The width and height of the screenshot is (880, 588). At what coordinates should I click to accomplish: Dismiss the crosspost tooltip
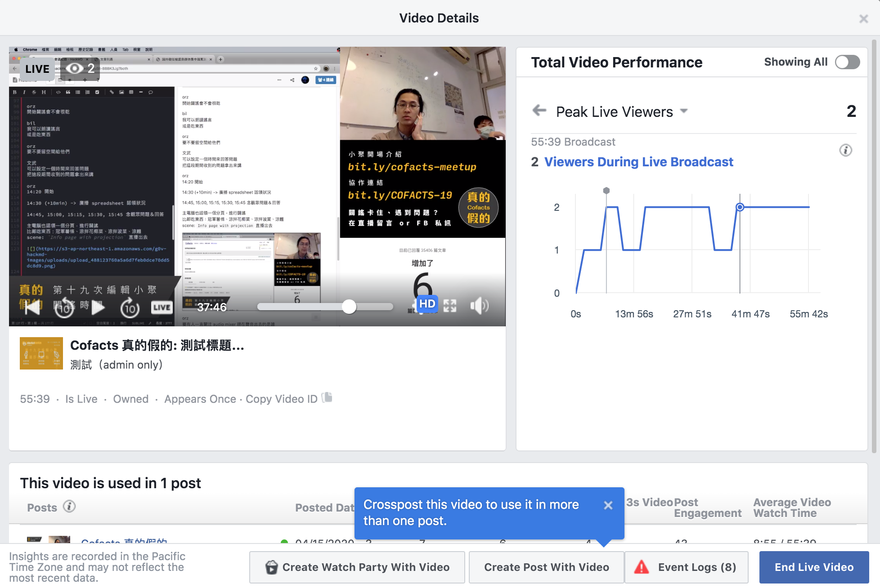pos(608,505)
